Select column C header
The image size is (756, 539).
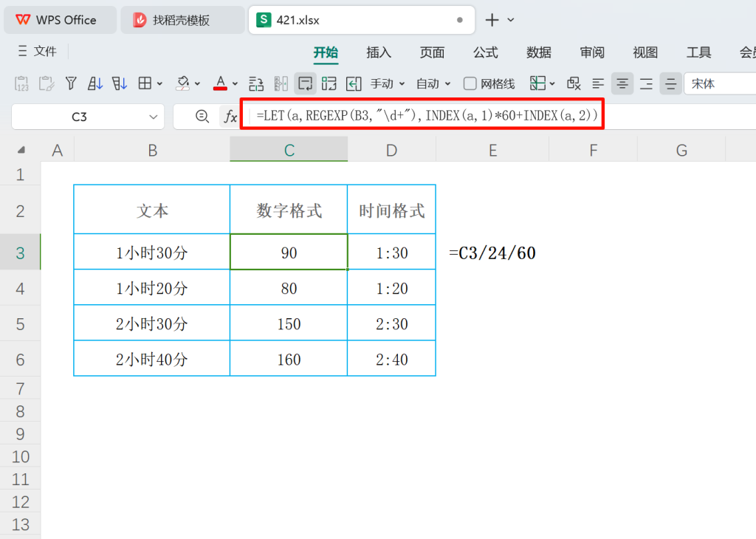289,150
